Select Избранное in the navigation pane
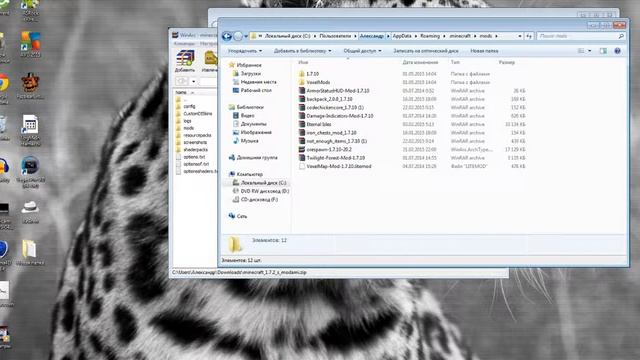 click(249, 65)
